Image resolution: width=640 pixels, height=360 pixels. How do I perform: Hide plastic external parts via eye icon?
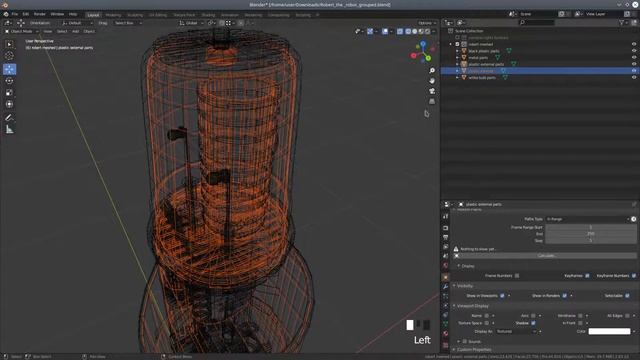(x=634, y=64)
